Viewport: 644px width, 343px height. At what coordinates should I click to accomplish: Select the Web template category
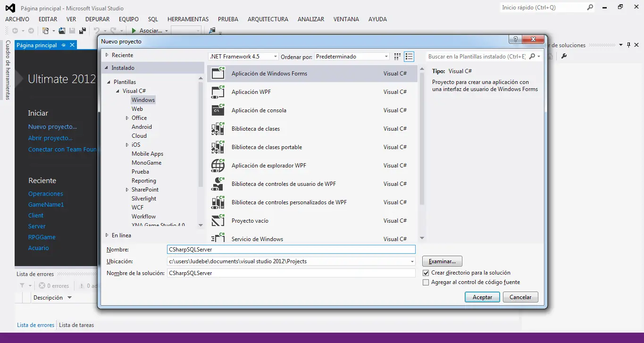click(137, 109)
